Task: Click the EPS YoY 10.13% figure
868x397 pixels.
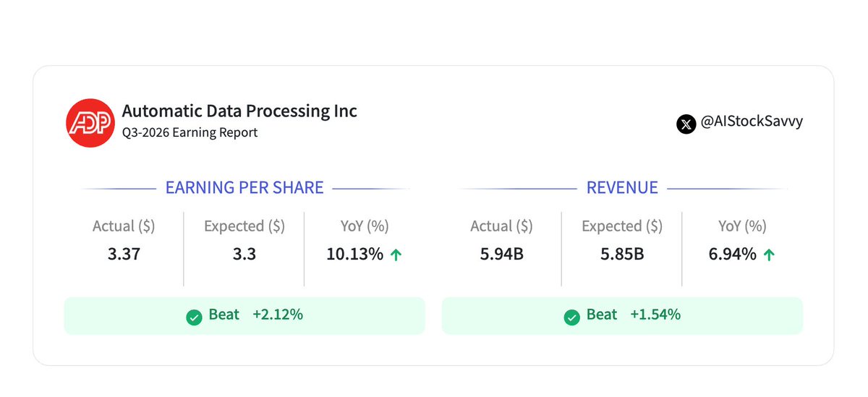Action: (354, 254)
